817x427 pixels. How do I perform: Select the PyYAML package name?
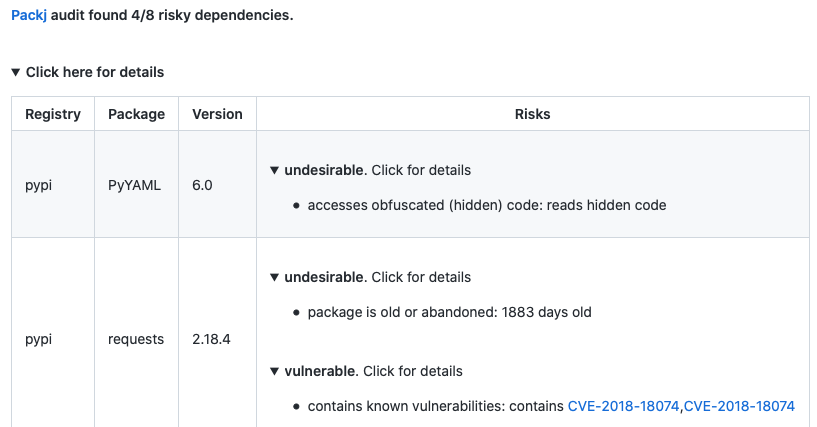click(x=132, y=185)
